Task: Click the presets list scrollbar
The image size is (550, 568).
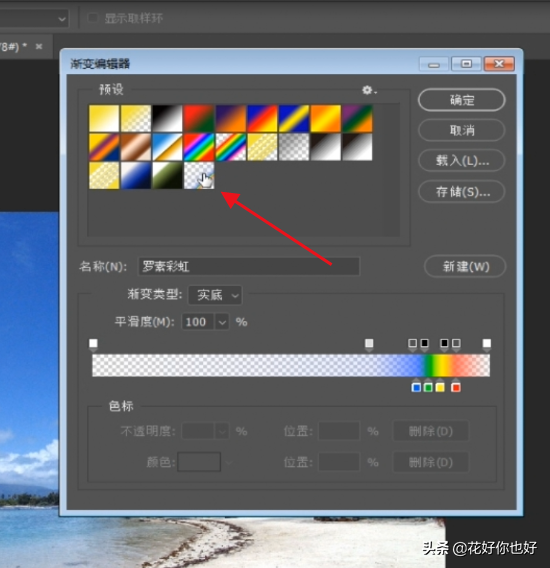Action: click(392, 170)
